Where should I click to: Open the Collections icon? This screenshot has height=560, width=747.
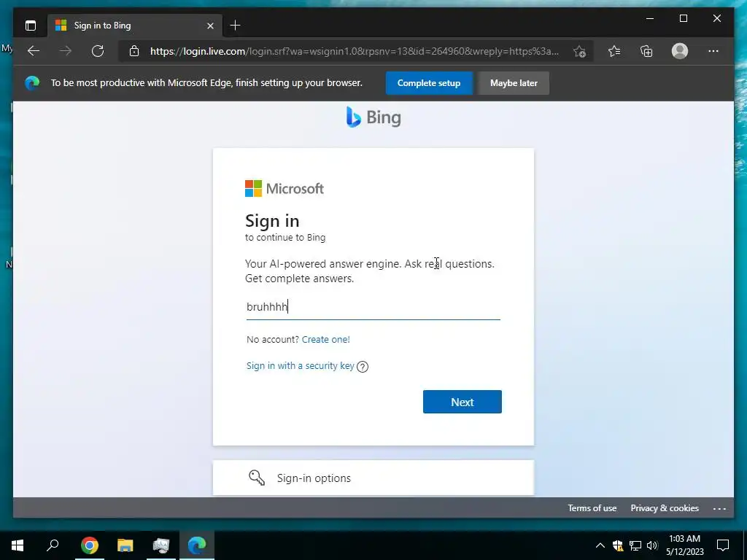pyautogui.click(x=646, y=51)
